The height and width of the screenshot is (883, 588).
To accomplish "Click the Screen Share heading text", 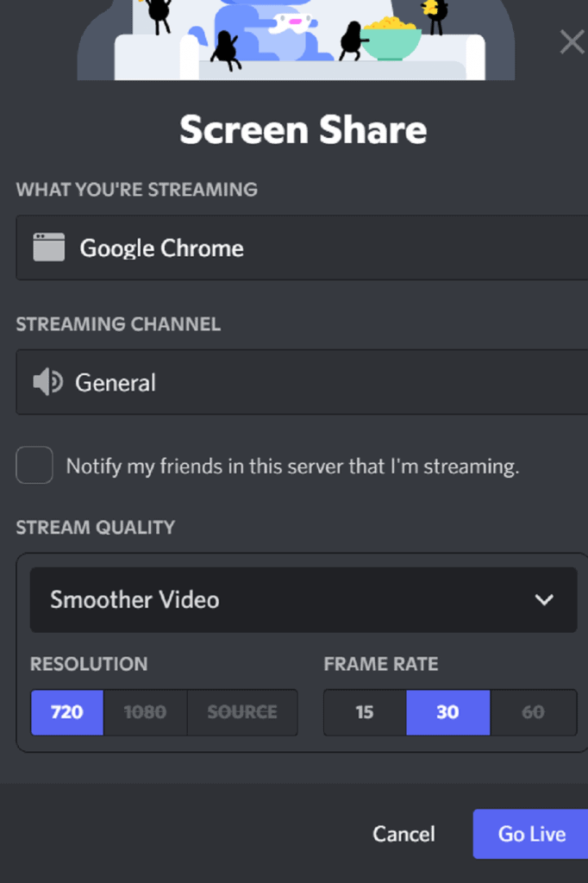I will [303, 130].
